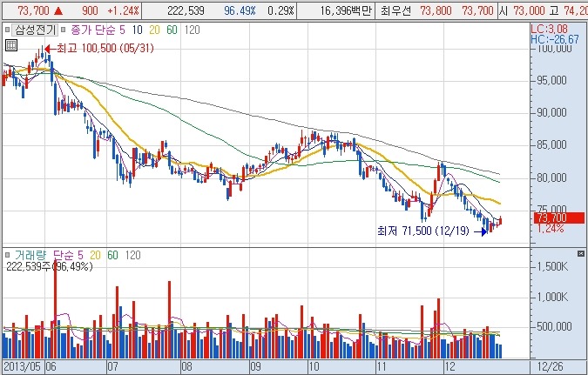The height and width of the screenshot is (375, 588).
Task: Click the 삼성전기 stock name button
Action: click(x=35, y=30)
